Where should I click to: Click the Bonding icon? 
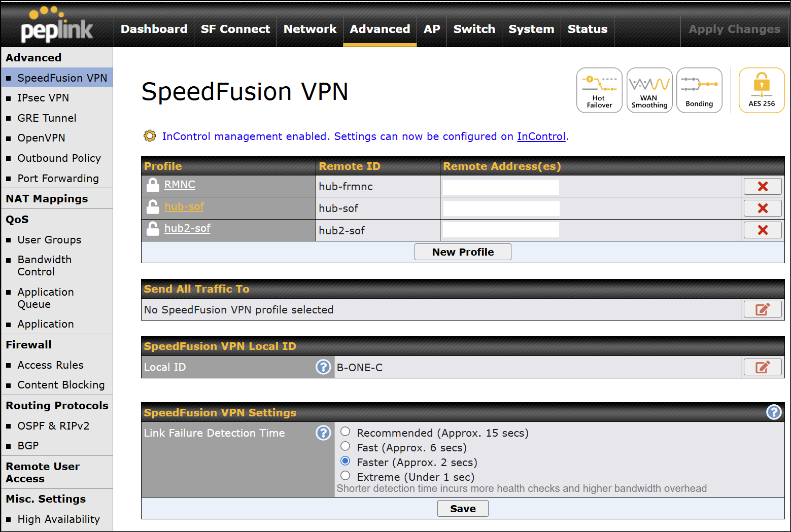point(699,90)
